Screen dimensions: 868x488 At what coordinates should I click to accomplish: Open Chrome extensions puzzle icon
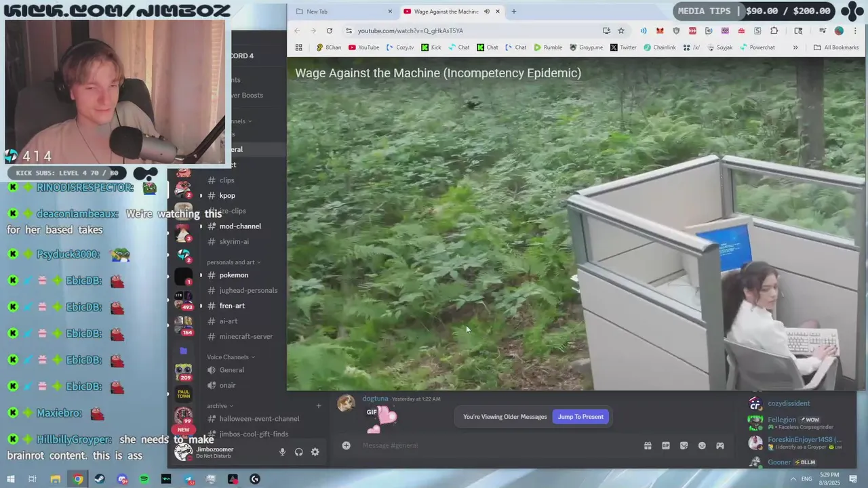(x=774, y=30)
